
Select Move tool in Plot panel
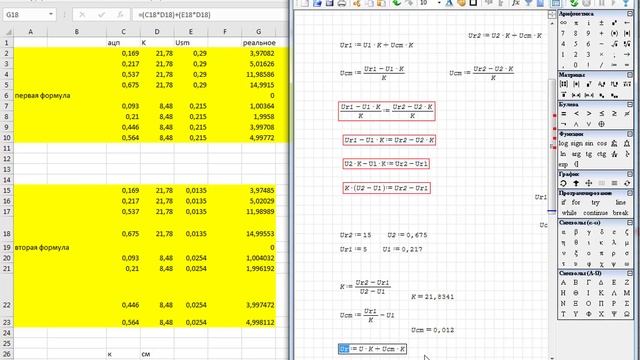tap(589, 184)
